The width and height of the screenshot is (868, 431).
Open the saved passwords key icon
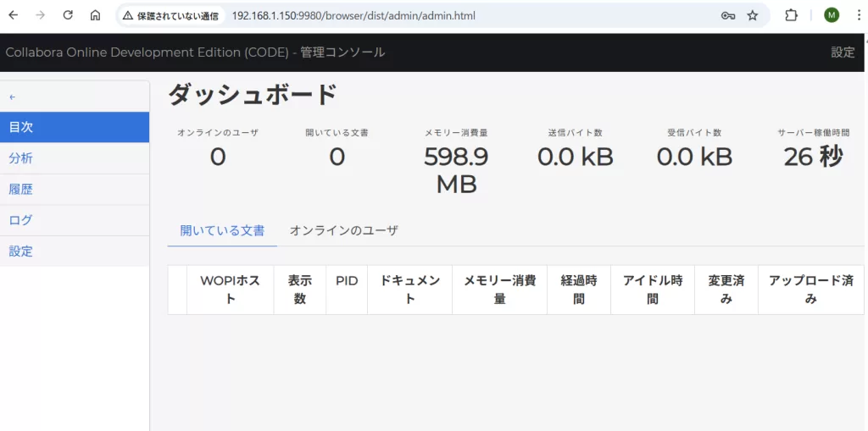(728, 15)
